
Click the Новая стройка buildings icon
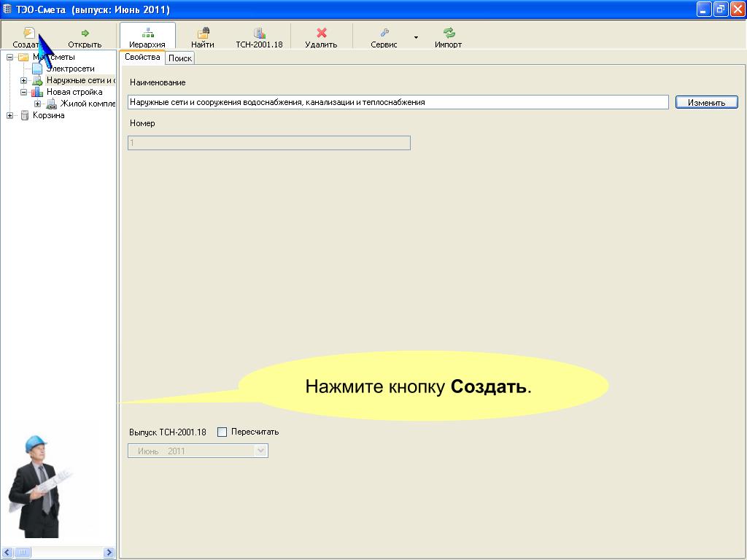pos(37,92)
